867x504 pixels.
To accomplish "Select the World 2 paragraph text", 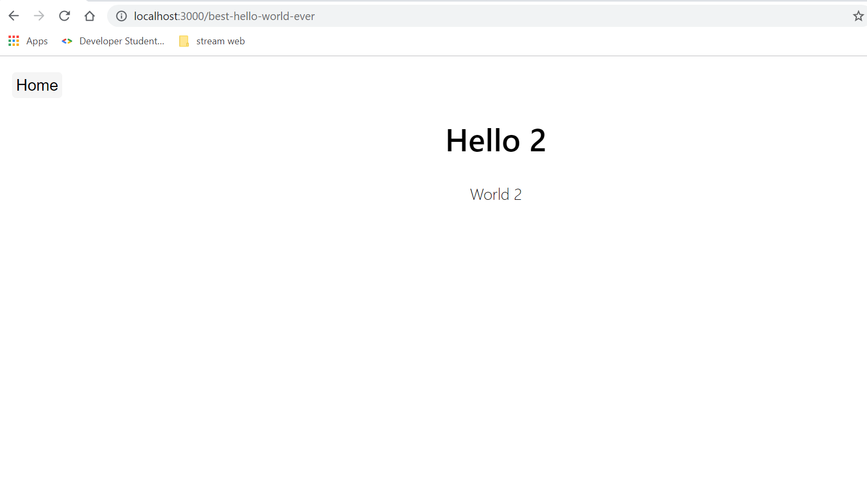I will click(x=496, y=195).
